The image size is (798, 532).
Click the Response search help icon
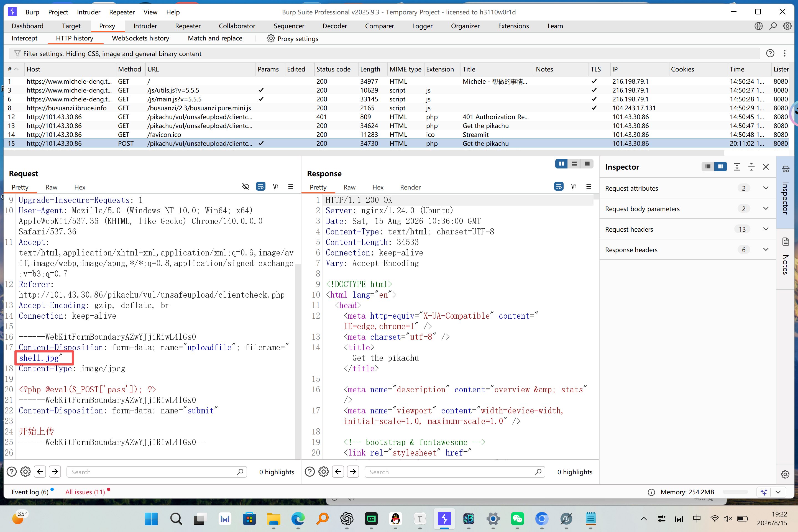click(x=310, y=472)
